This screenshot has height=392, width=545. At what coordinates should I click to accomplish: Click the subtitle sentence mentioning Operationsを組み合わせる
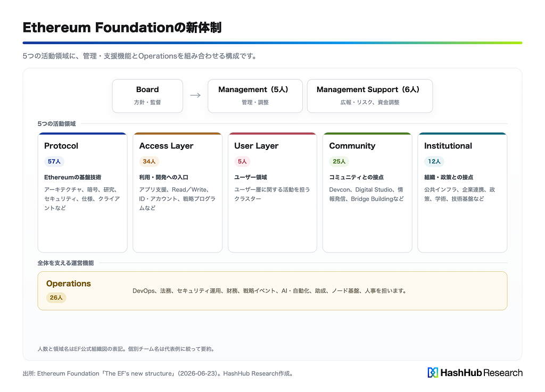click(141, 56)
